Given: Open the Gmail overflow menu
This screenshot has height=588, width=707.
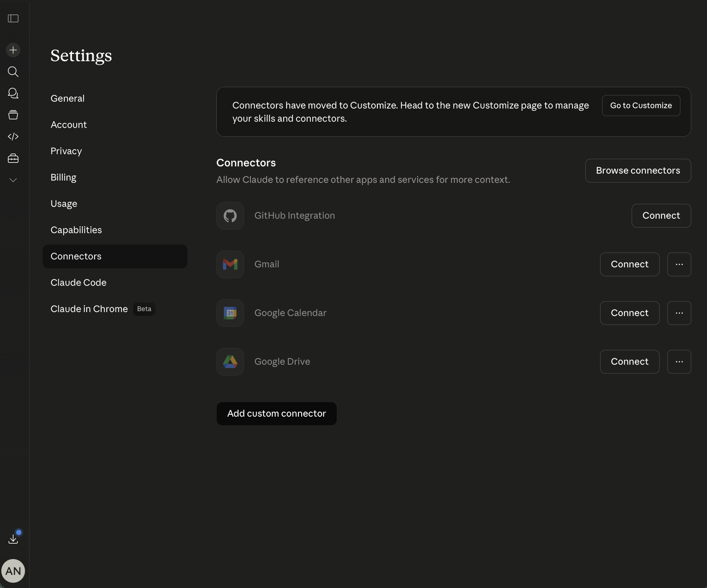Looking at the screenshot, I should [x=679, y=264].
